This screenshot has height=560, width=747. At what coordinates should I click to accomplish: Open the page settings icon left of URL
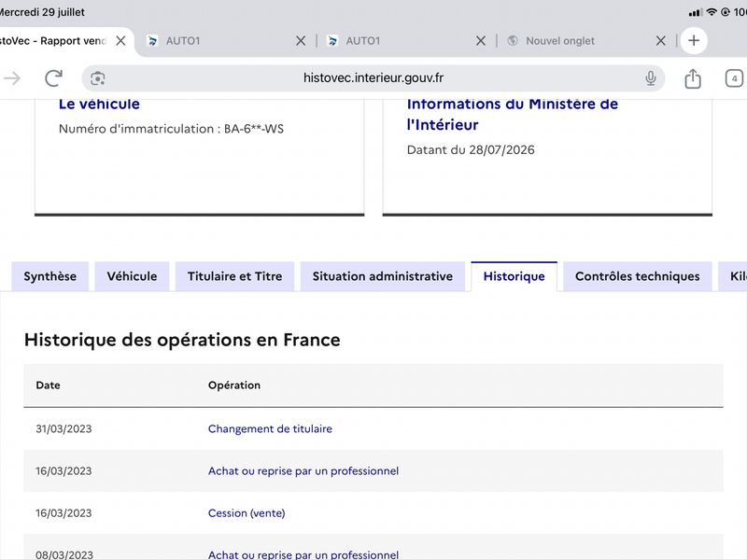(98, 78)
